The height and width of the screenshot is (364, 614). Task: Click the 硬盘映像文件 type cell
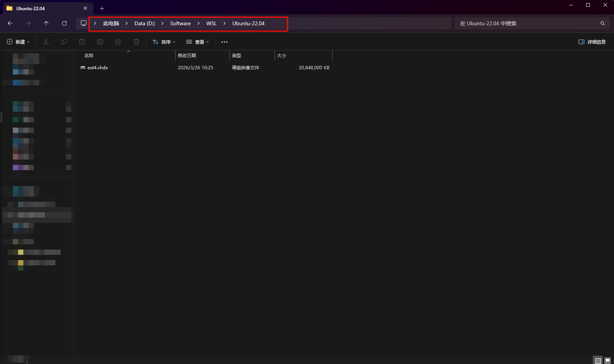coord(246,68)
